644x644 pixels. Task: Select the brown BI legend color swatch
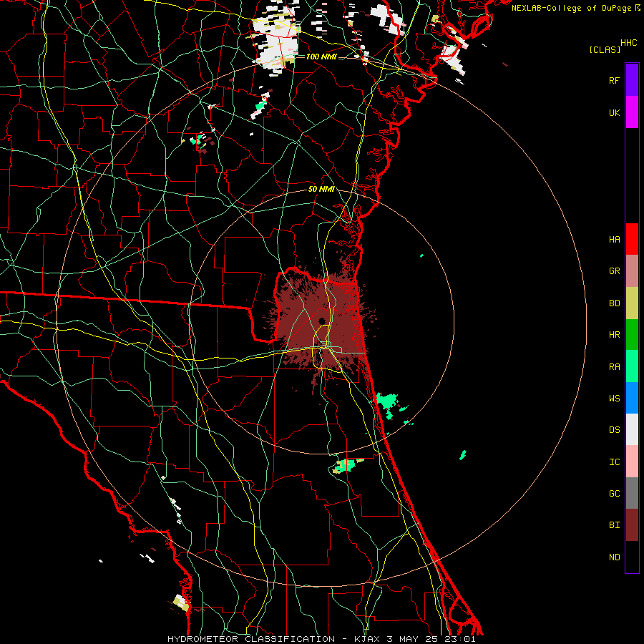pos(632,525)
